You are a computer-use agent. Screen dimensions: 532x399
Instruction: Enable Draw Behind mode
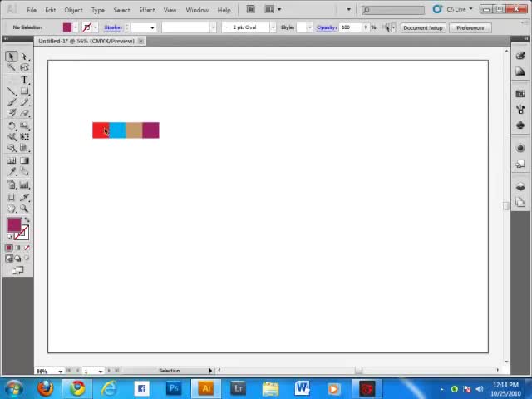18,259
